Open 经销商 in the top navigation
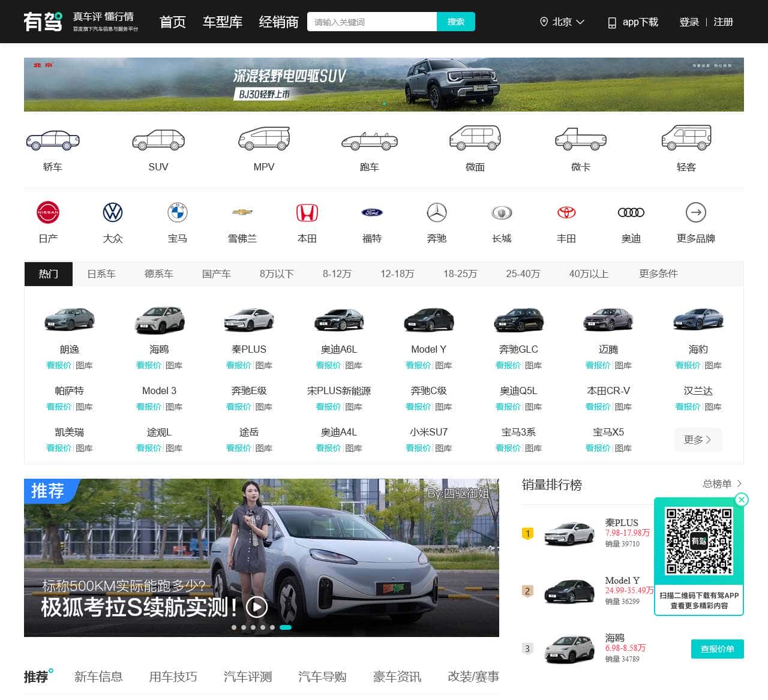 [x=278, y=22]
